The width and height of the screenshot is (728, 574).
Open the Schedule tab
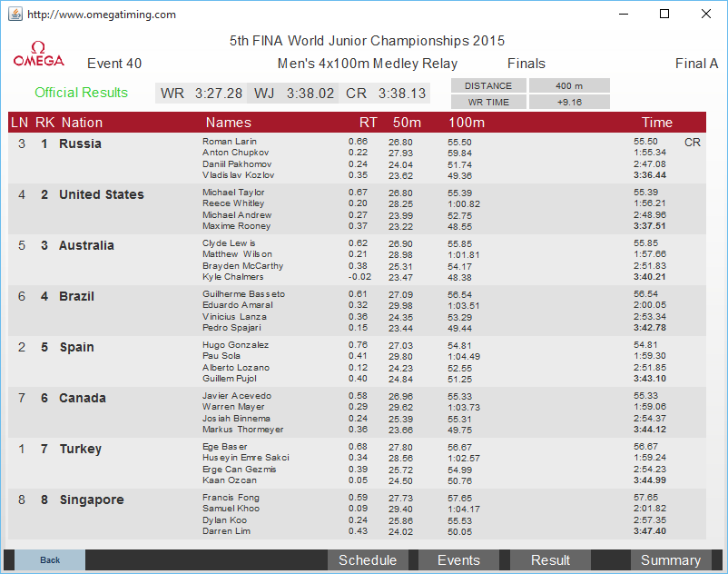(x=368, y=560)
